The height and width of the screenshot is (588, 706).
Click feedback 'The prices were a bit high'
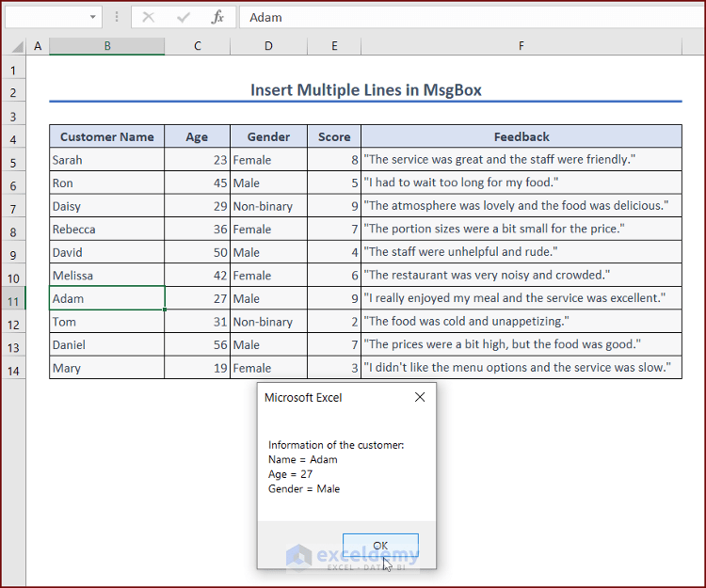[521, 344]
